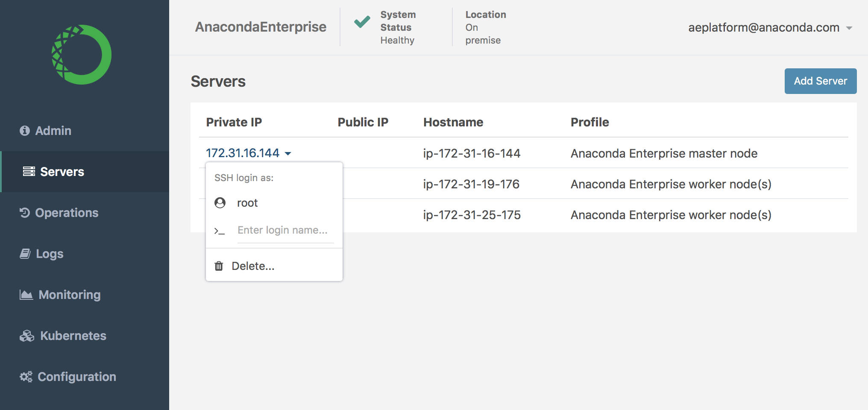The height and width of the screenshot is (410, 868).
Task: Click the Kubernetes cubes icon
Action: click(27, 336)
